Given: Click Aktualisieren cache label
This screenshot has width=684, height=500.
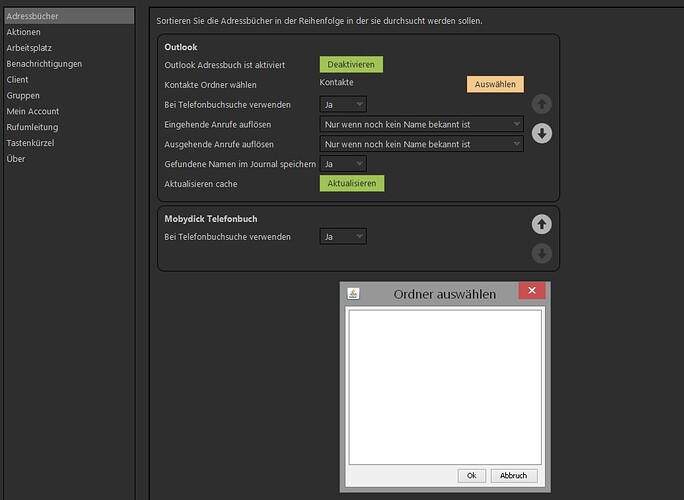Looking at the screenshot, I should pos(201,184).
